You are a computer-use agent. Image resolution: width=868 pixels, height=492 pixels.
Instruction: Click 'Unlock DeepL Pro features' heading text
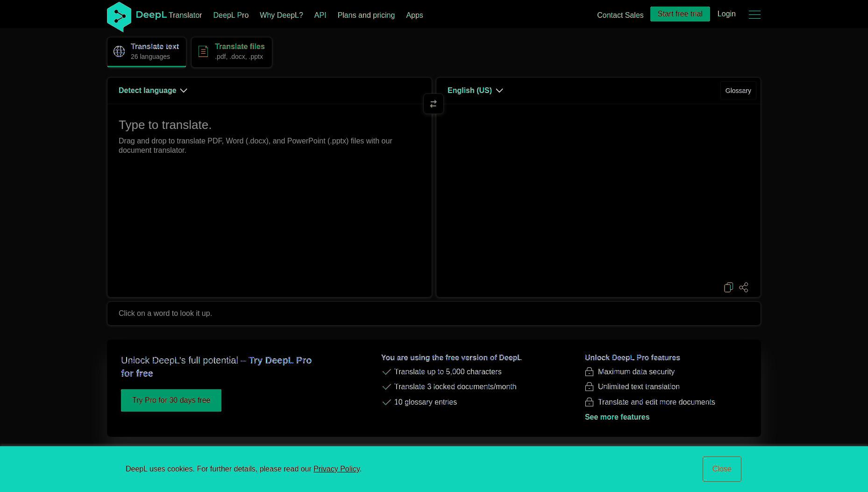pos(632,357)
